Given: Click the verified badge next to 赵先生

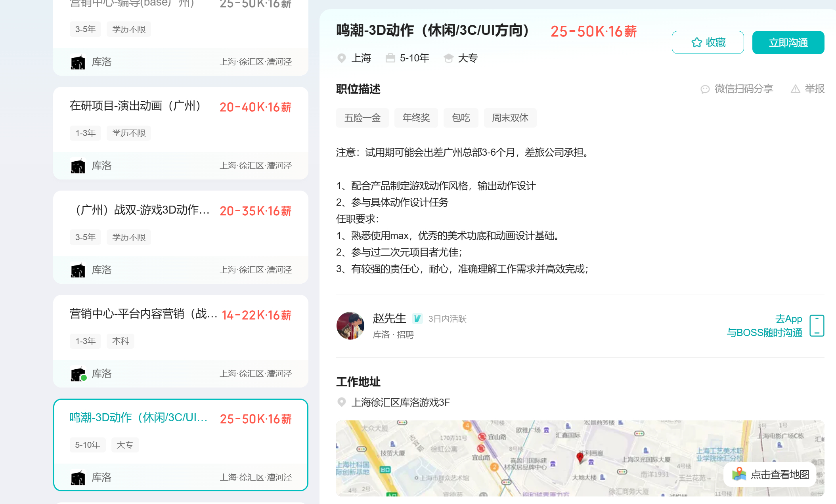Looking at the screenshot, I should click(x=417, y=319).
